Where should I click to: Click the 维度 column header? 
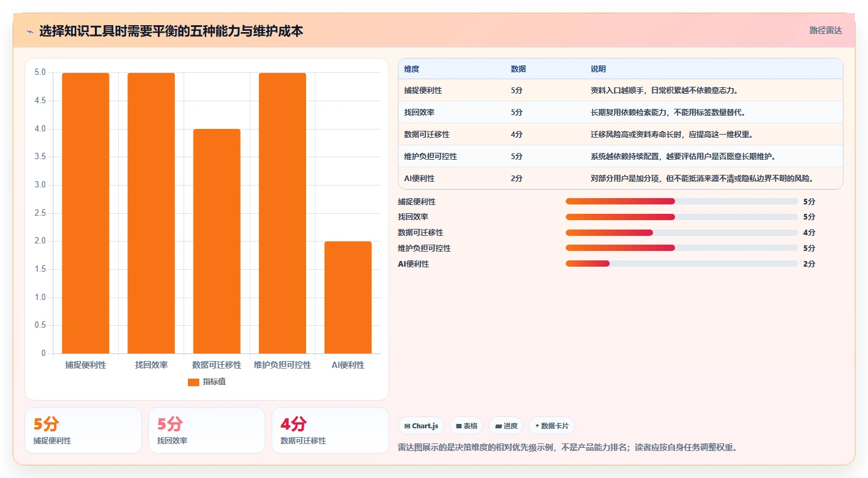coord(412,69)
